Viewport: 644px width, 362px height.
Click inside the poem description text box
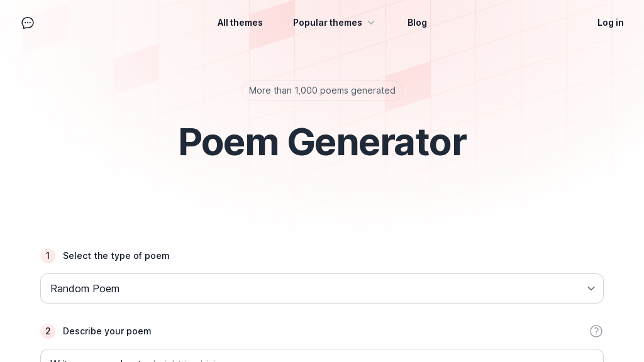pos(322,358)
